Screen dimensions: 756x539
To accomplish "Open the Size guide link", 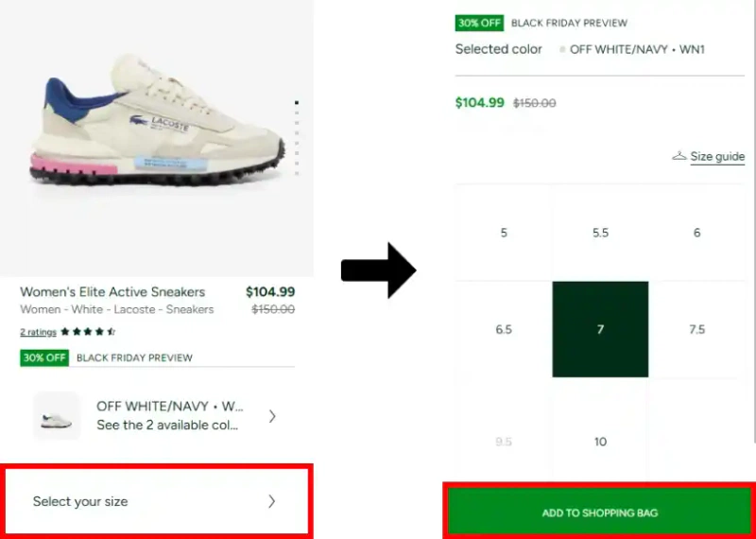I will [x=717, y=157].
